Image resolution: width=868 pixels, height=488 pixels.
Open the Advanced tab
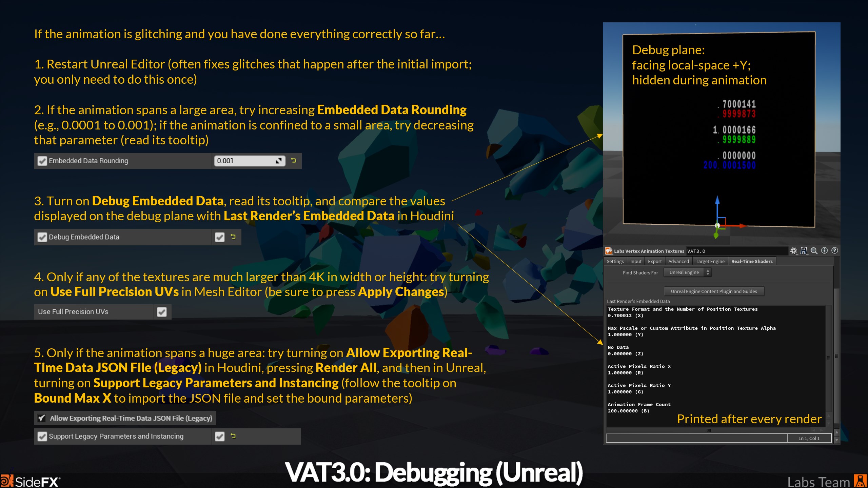(678, 261)
